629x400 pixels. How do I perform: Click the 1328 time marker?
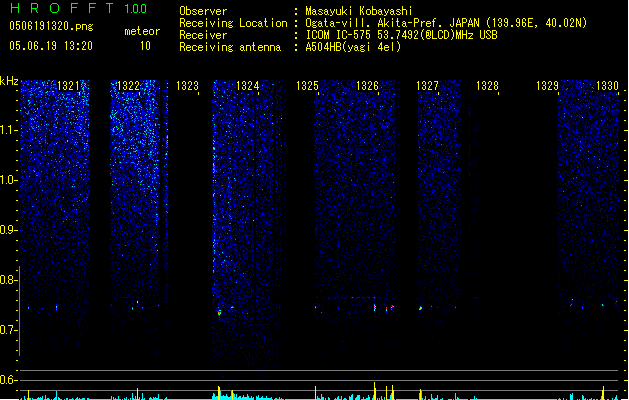coord(487,86)
